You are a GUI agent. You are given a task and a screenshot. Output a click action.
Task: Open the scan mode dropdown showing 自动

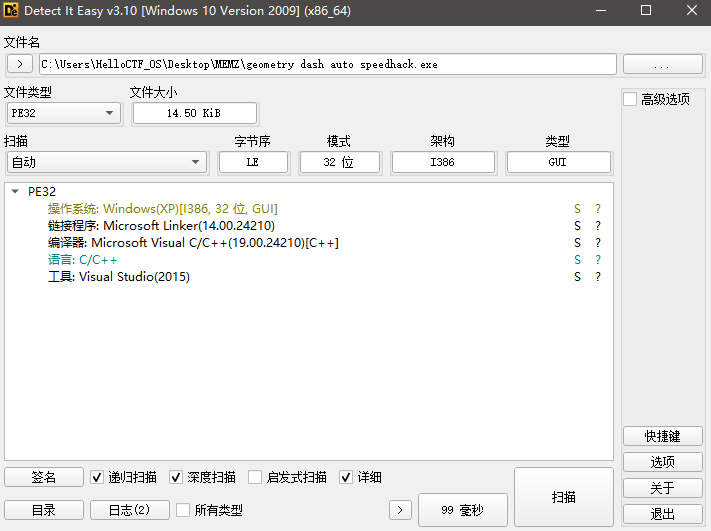coord(107,162)
